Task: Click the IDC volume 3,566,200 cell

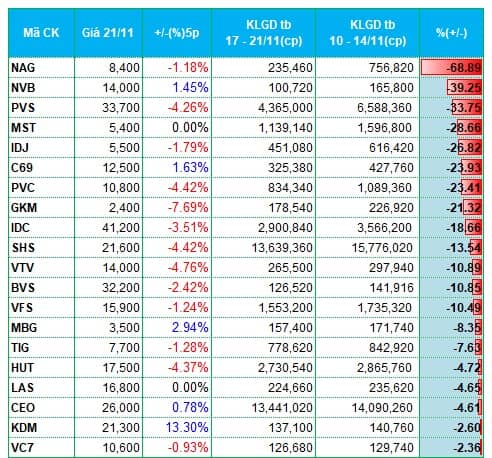Action: click(x=367, y=228)
